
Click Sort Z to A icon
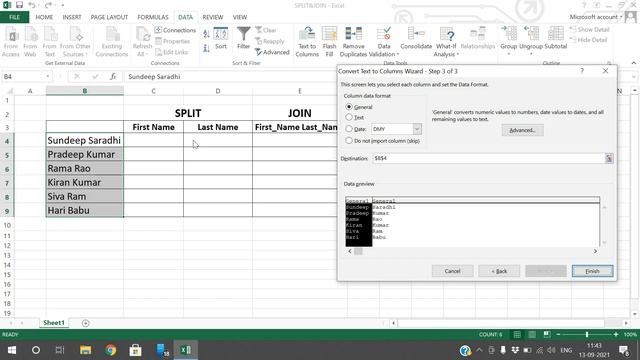coord(206,48)
